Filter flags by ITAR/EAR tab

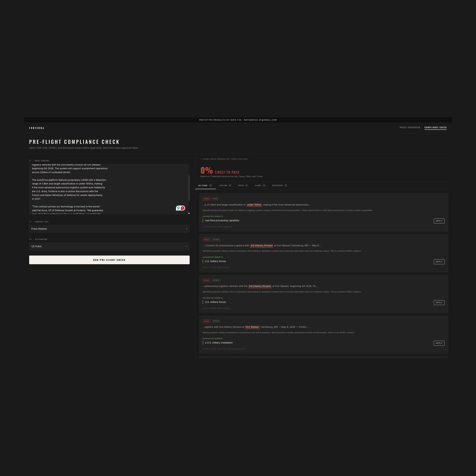[x=225, y=185]
